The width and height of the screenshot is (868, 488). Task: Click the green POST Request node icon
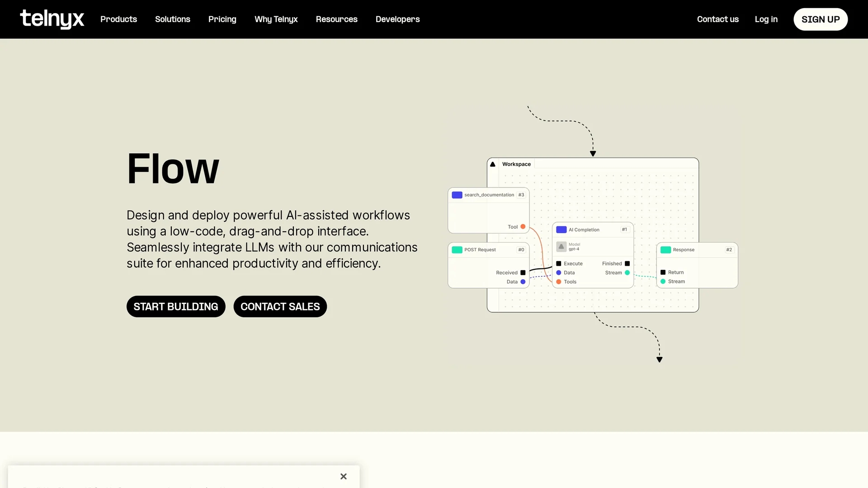click(x=457, y=249)
